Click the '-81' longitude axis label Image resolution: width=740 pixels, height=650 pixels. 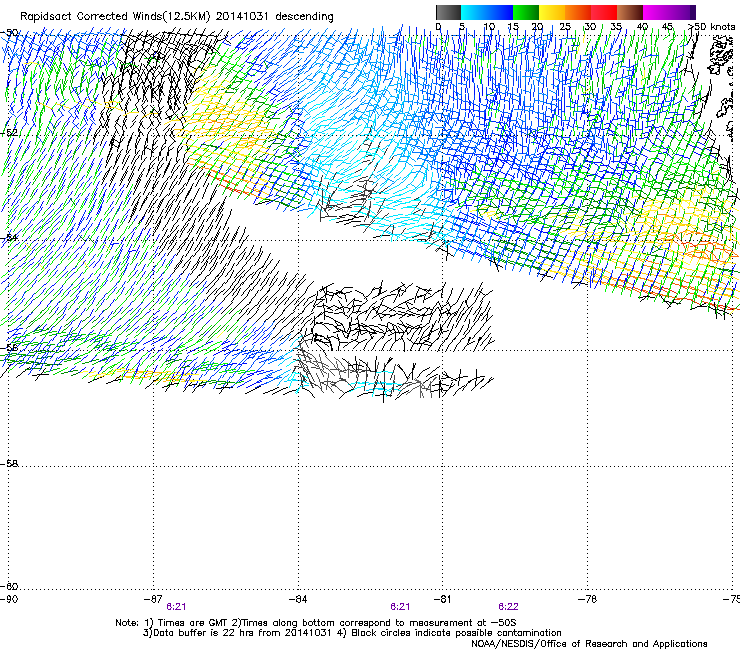pyautogui.click(x=442, y=599)
